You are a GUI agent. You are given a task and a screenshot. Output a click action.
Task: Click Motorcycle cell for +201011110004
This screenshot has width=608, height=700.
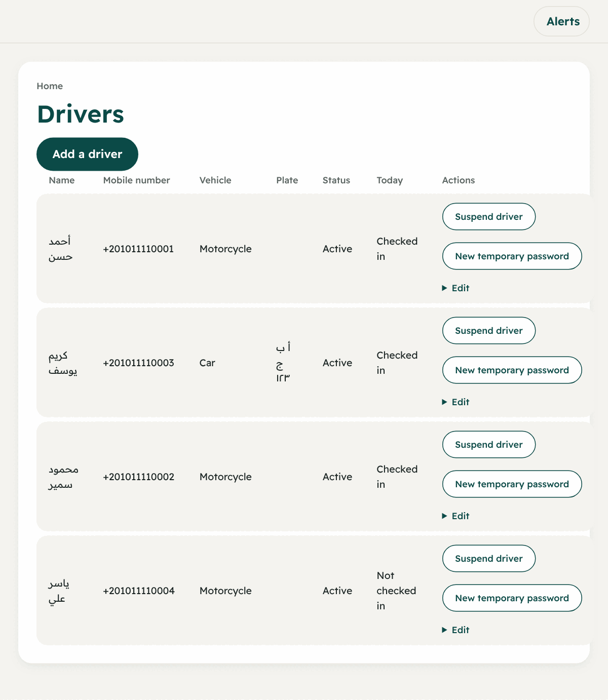click(225, 591)
